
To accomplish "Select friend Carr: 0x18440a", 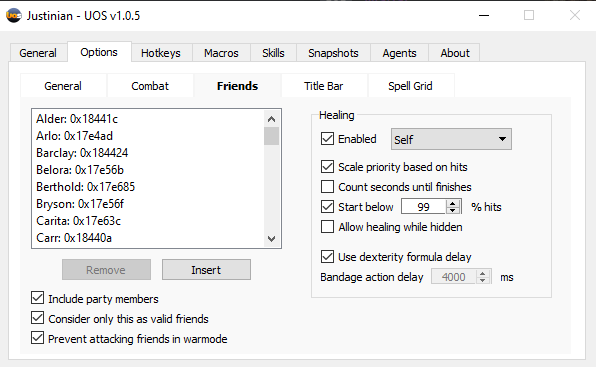I will pyautogui.click(x=148, y=238).
